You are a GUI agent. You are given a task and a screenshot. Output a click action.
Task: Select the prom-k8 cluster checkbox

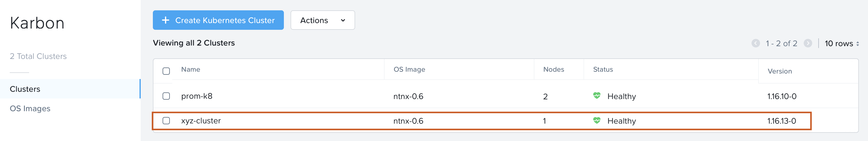(166, 96)
